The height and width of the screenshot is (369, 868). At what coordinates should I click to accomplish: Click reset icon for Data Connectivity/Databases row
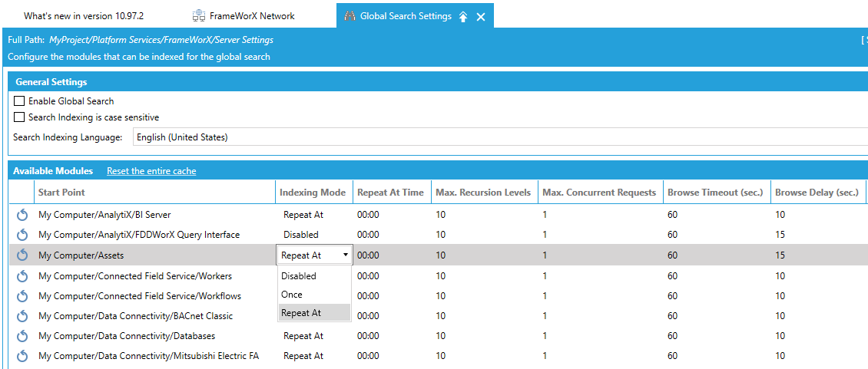(22, 336)
